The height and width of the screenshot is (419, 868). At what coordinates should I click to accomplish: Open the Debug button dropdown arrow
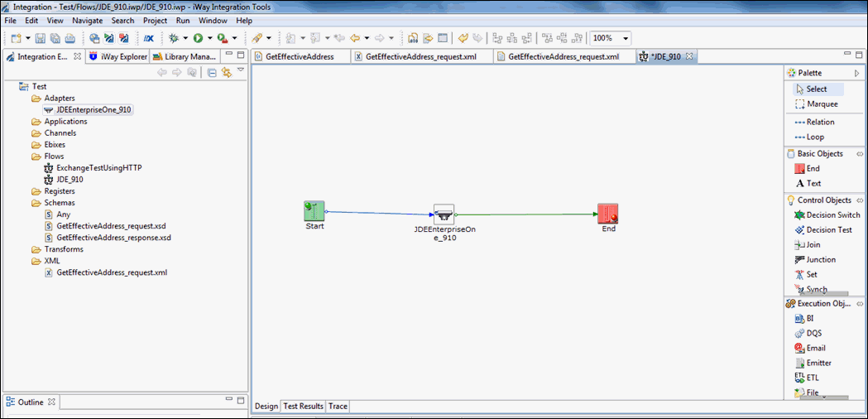[x=185, y=38]
